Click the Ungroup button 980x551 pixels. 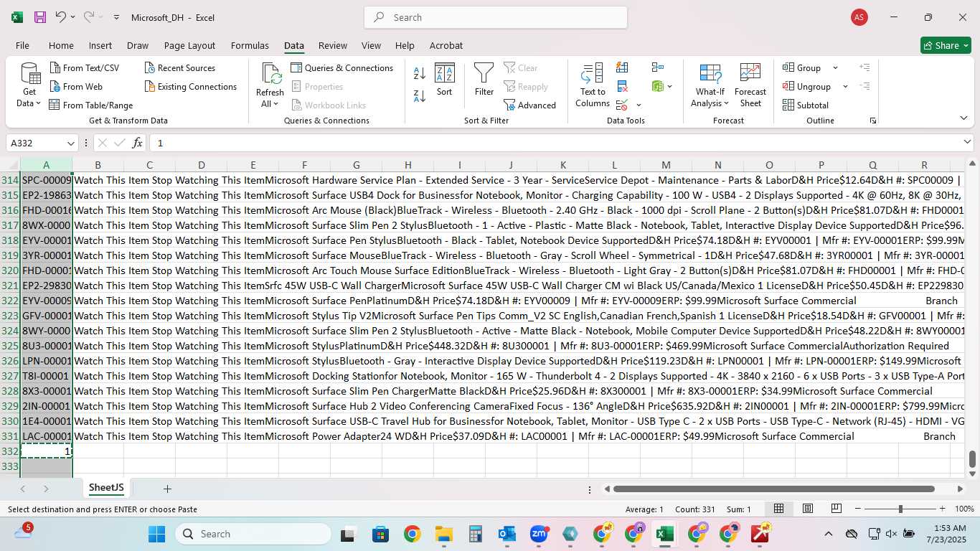click(807, 86)
